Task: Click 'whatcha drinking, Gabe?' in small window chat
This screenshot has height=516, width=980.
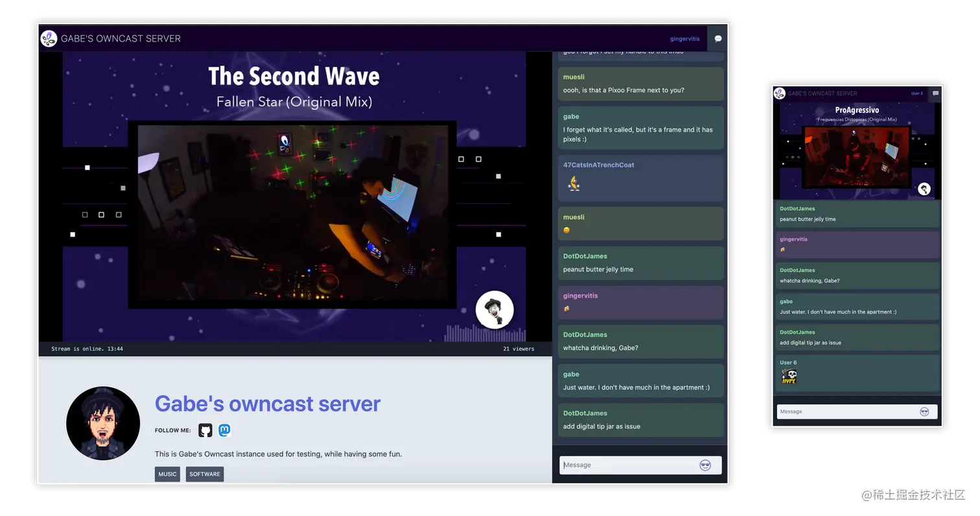Action: 857,276
